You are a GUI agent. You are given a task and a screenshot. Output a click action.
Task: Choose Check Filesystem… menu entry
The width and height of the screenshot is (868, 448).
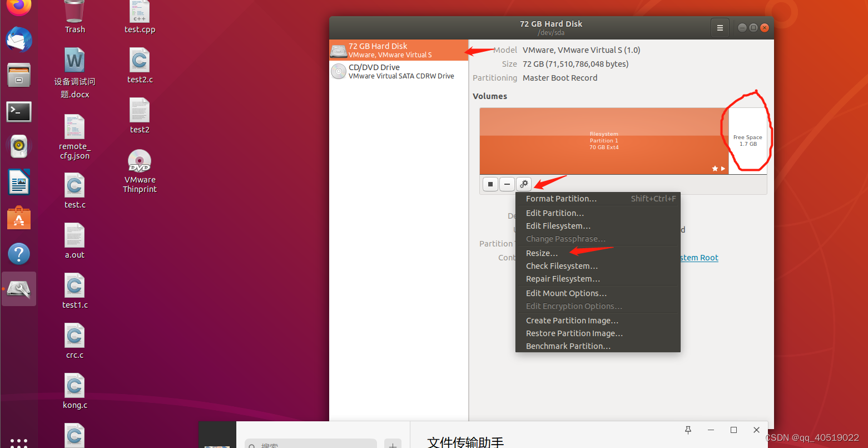click(598, 266)
